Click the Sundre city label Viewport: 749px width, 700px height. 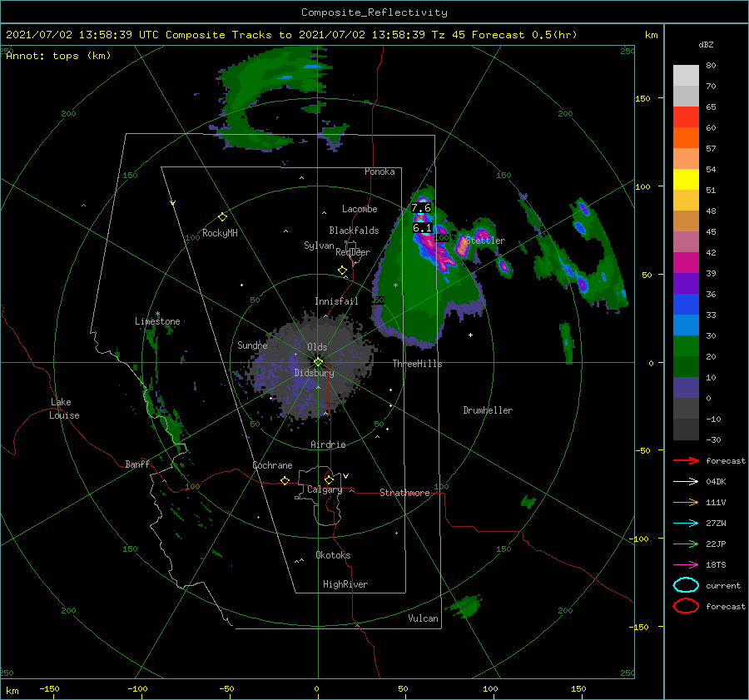point(252,345)
